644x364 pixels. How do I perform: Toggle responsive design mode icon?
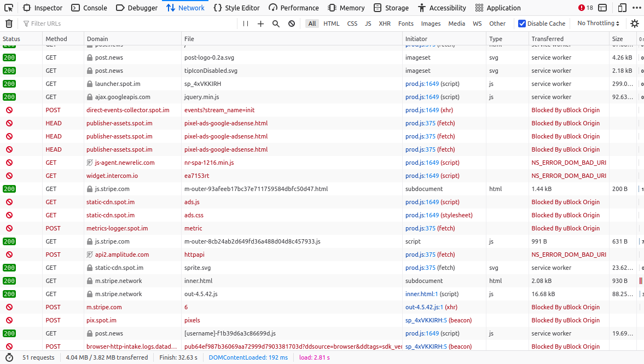pos(622,8)
